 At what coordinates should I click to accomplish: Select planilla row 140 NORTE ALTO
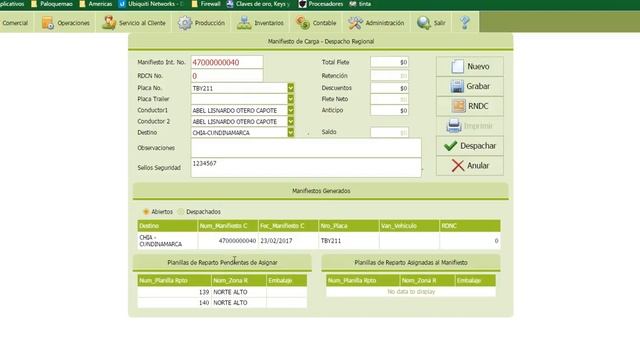(222, 302)
